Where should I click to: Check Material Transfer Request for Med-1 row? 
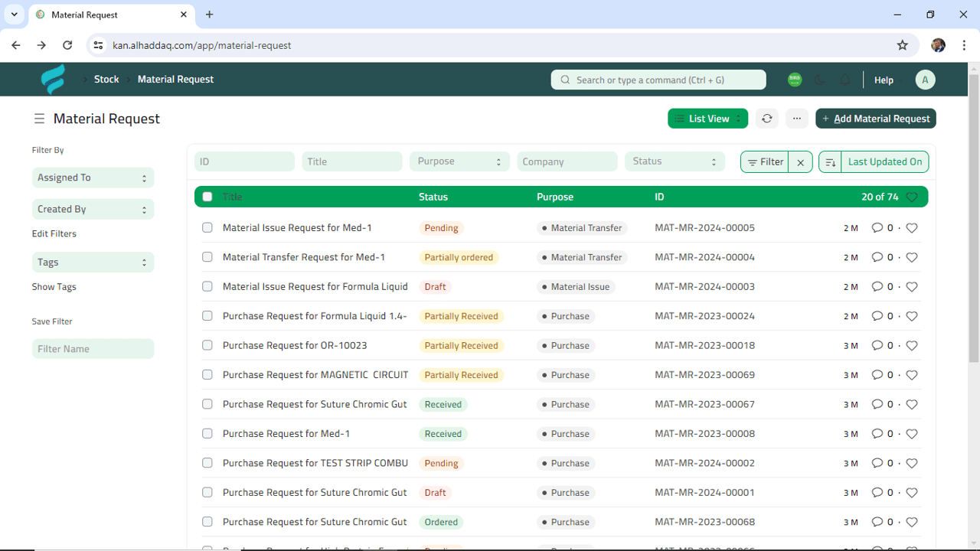pyautogui.click(x=207, y=257)
